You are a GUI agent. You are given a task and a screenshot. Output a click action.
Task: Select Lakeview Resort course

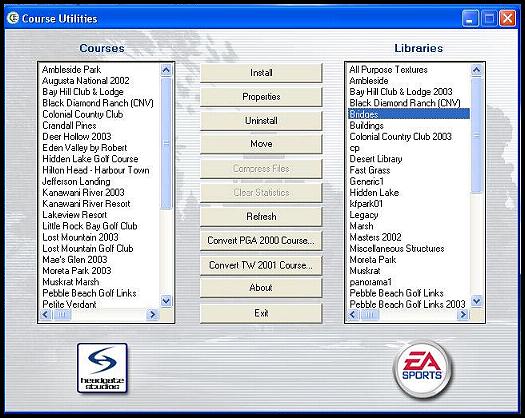coord(74,215)
